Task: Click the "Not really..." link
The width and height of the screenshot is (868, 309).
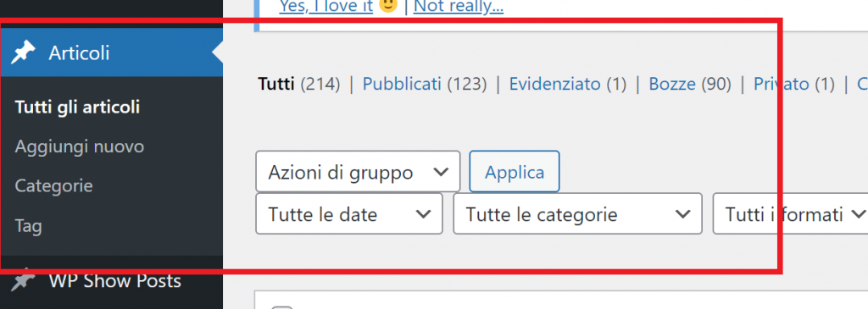Action: coord(459,7)
